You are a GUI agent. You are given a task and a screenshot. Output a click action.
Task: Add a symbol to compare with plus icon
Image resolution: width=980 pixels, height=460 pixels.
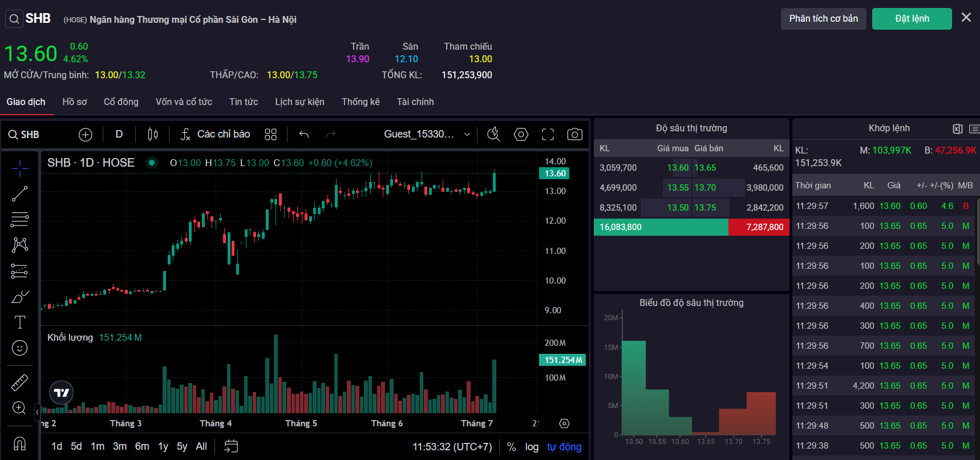click(86, 135)
